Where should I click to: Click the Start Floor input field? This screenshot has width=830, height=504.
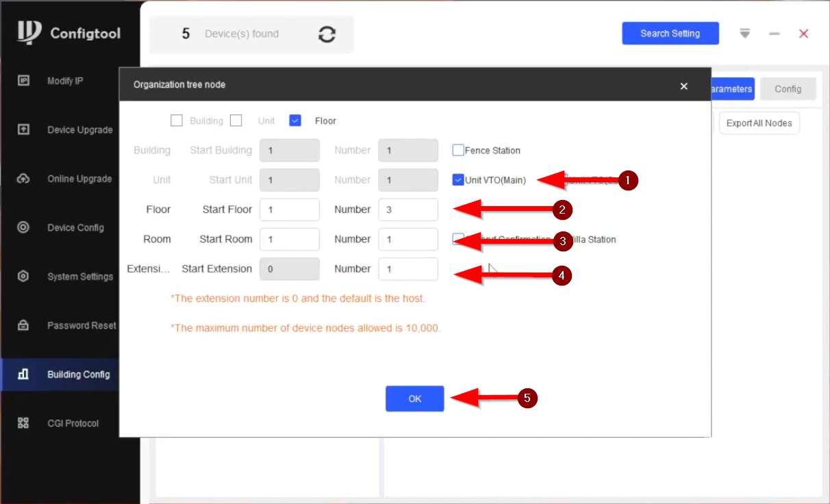tap(290, 210)
